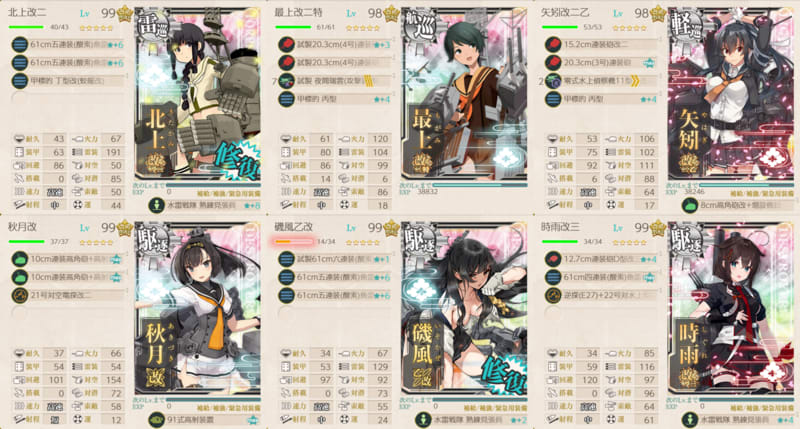This screenshot has width=800, height=429.
Task: Select 8cm高角砲改 expansion slot icon on 矢矧改二乙
Action: tap(690, 206)
